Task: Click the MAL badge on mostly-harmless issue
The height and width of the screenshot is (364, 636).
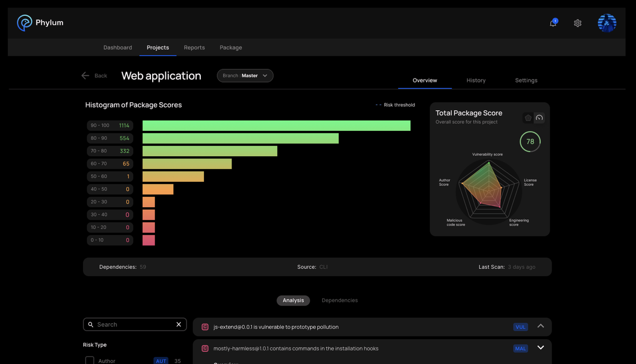Action: tap(520, 348)
